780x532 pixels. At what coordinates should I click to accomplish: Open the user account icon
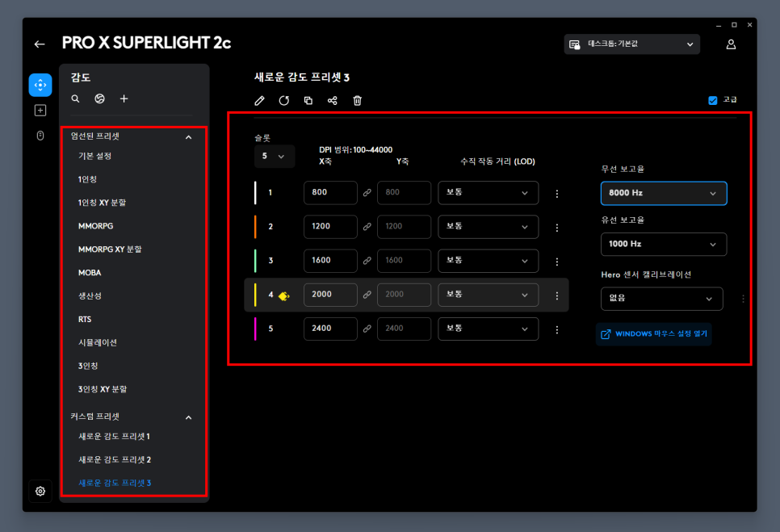pyautogui.click(x=731, y=44)
